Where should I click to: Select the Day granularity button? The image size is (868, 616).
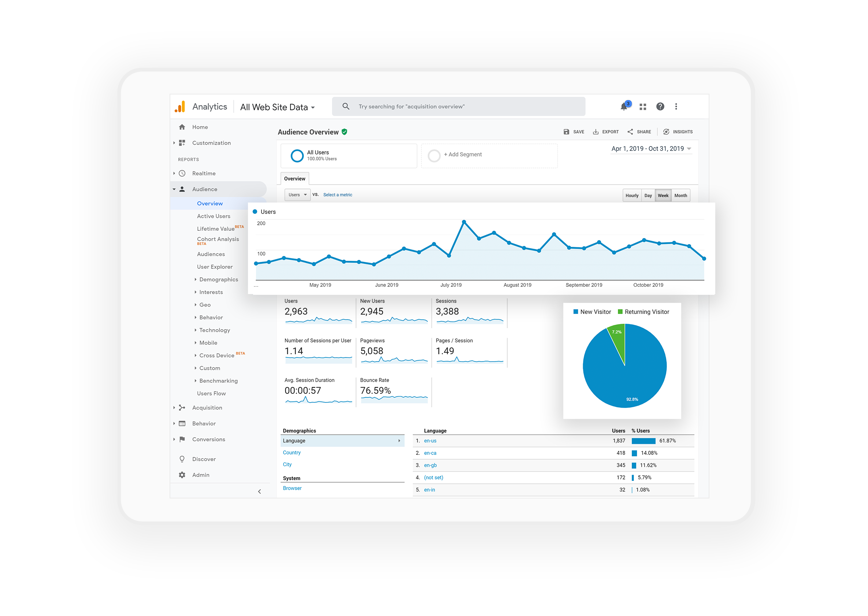pos(648,196)
